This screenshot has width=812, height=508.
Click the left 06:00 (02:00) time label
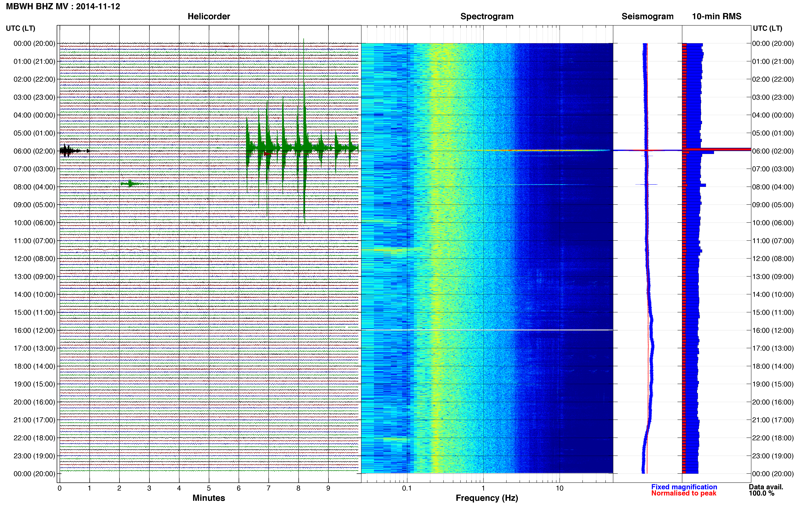(x=34, y=151)
